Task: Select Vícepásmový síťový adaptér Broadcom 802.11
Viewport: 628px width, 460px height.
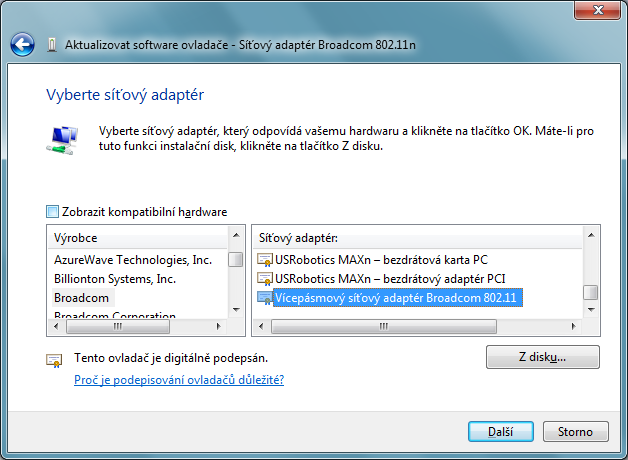Action: [398, 298]
